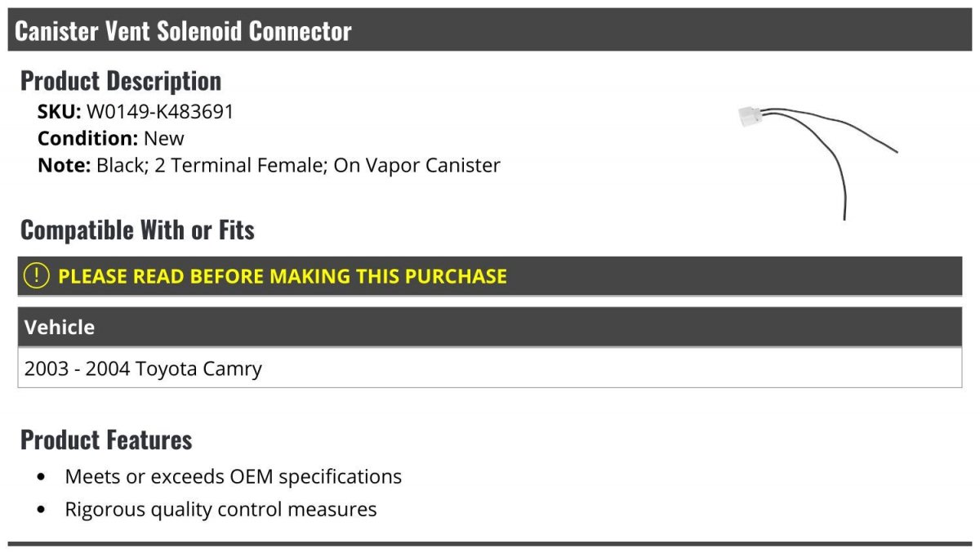
Task: Click the note text "Black; 2 Terminal Female"
Action: click(211, 165)
